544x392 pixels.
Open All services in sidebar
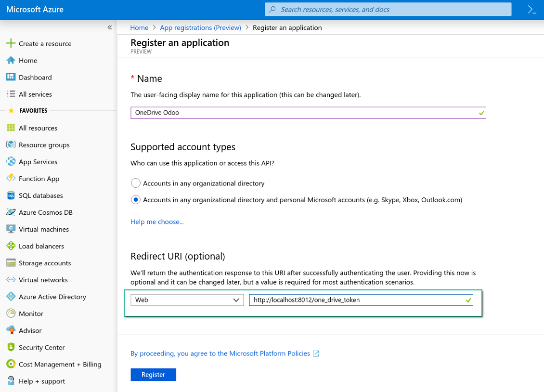tap(35, 94)
